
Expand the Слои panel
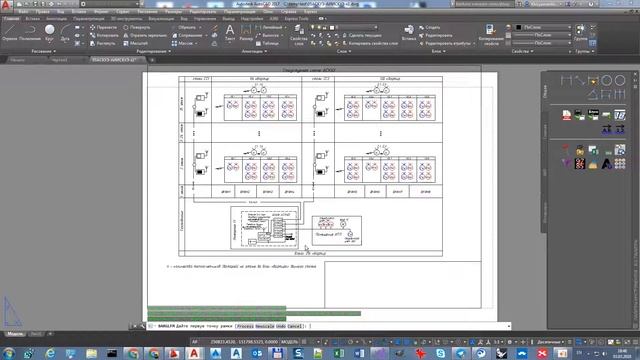coord(344,51)
